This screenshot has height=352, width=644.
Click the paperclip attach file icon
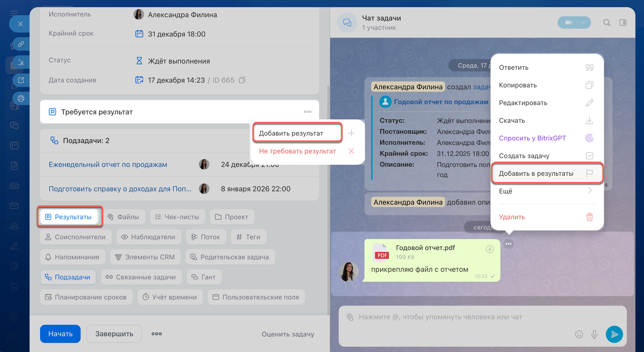point(350,317)
